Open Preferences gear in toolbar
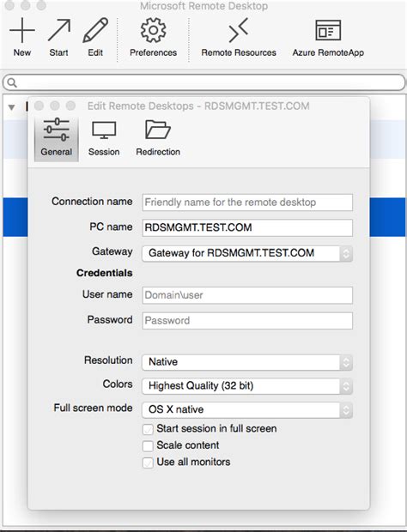This screenshot has width=407, height=532. pos(153,37)
